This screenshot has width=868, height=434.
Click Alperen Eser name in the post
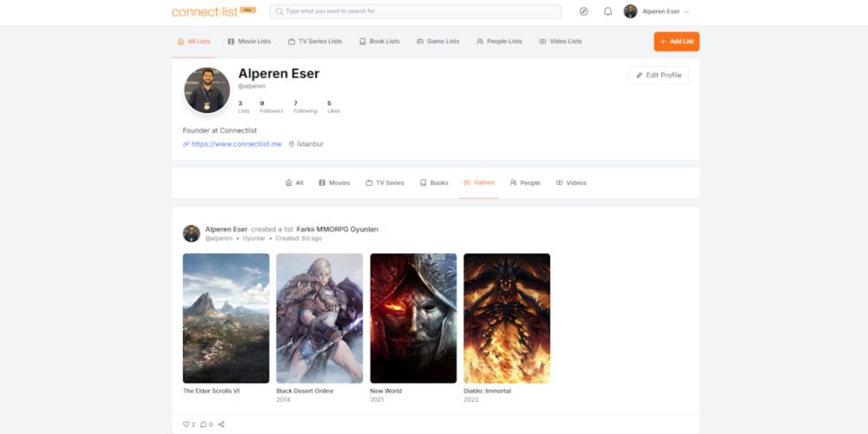227,229
